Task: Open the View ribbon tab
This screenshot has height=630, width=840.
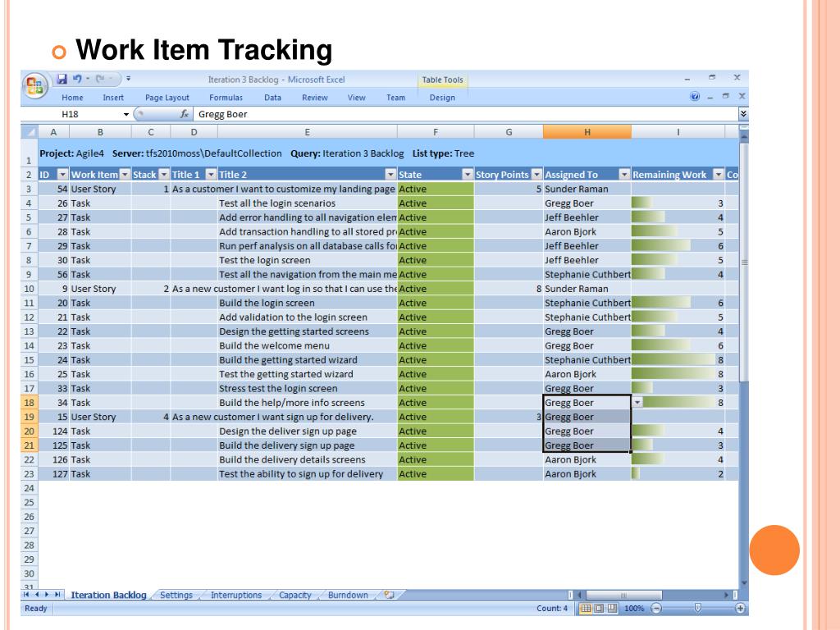Action: (356, 98)
